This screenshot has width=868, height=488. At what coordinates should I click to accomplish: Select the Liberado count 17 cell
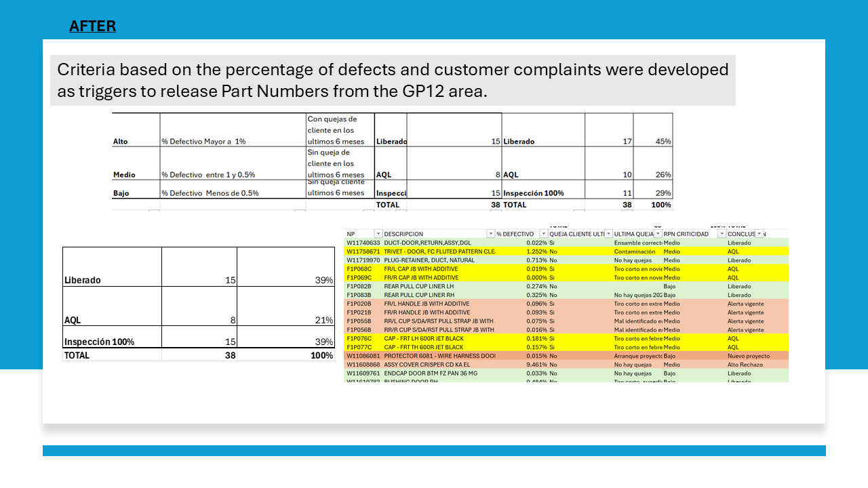point(609,130)
